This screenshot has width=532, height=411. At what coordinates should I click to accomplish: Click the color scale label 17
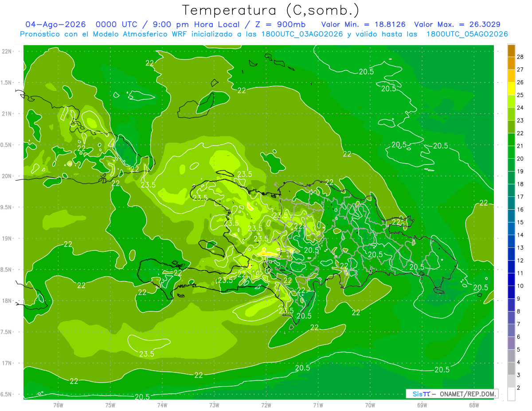point(520,197)
